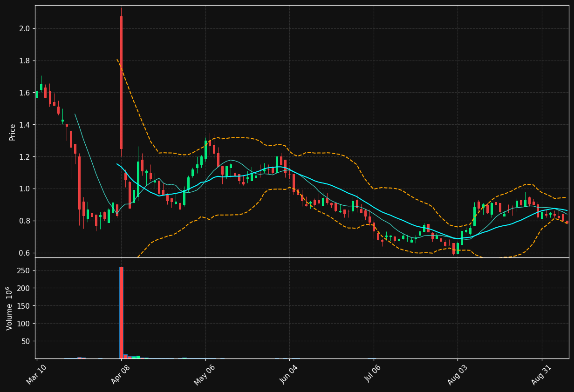This screenshot has width=574, height=392.
Task: Click the 1.4 price axis value
Action: [24, 125]
